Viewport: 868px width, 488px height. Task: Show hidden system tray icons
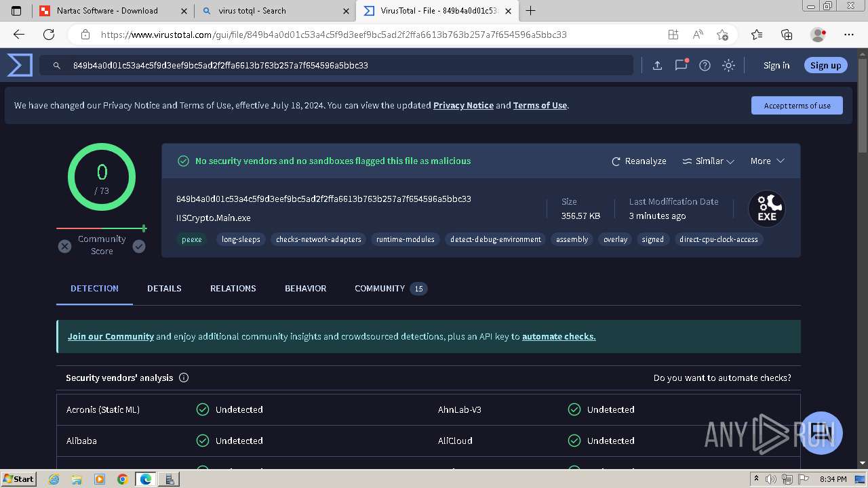tap(756, 479)
